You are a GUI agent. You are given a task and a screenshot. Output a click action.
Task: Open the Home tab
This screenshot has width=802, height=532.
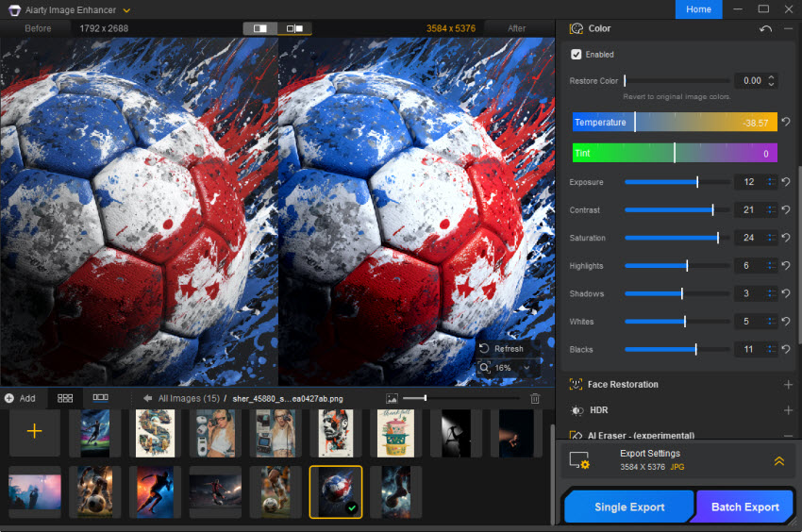pyautogui.click(x=698, y=9)
